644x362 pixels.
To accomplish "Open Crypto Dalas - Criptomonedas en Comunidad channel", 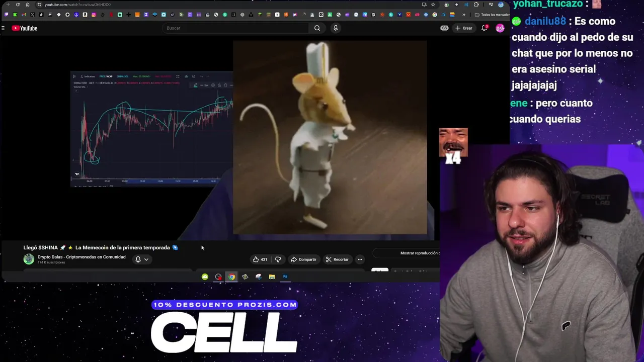I will pos(82,257).
